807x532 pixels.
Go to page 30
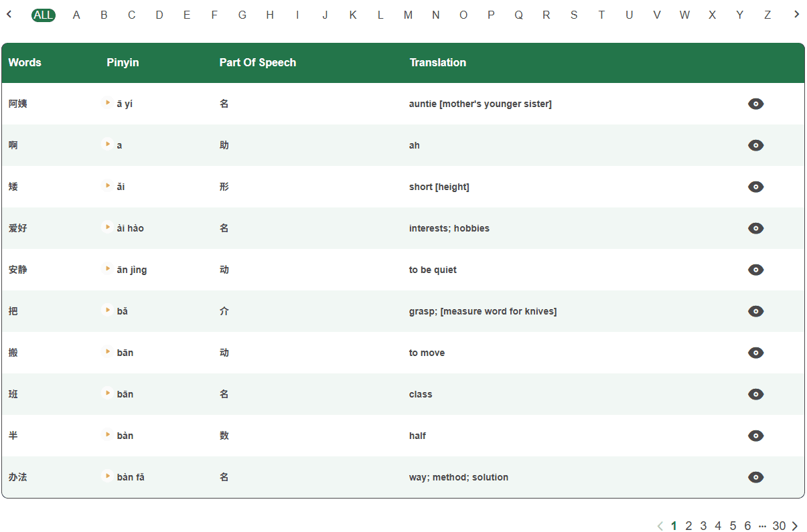click(x=780, y=526)
